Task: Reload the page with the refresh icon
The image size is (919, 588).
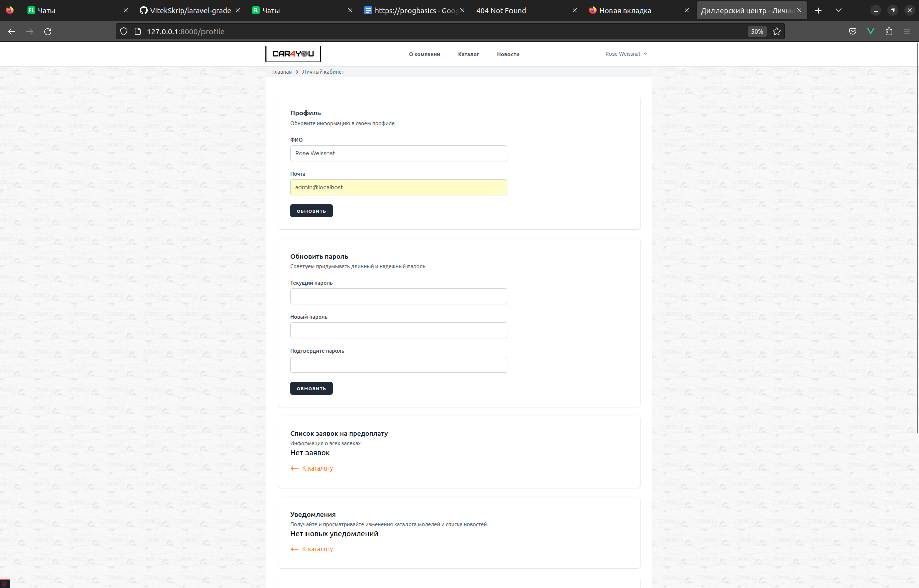Action: pyautogui.click(x=48, y=31)
